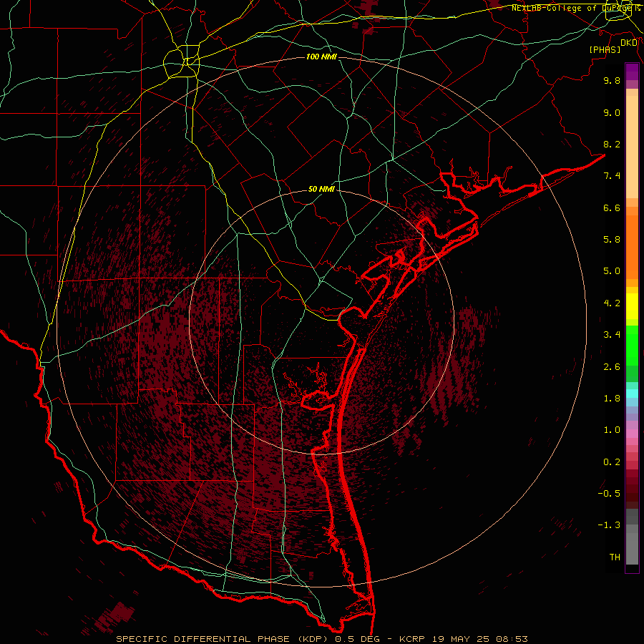
Task: Click the NEXLAB-College of DuPage credit text
Action: pos(575,8)
